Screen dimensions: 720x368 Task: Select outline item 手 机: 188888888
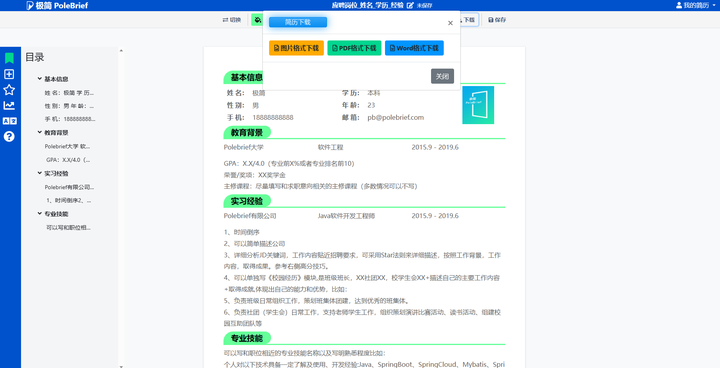point(70,119)
